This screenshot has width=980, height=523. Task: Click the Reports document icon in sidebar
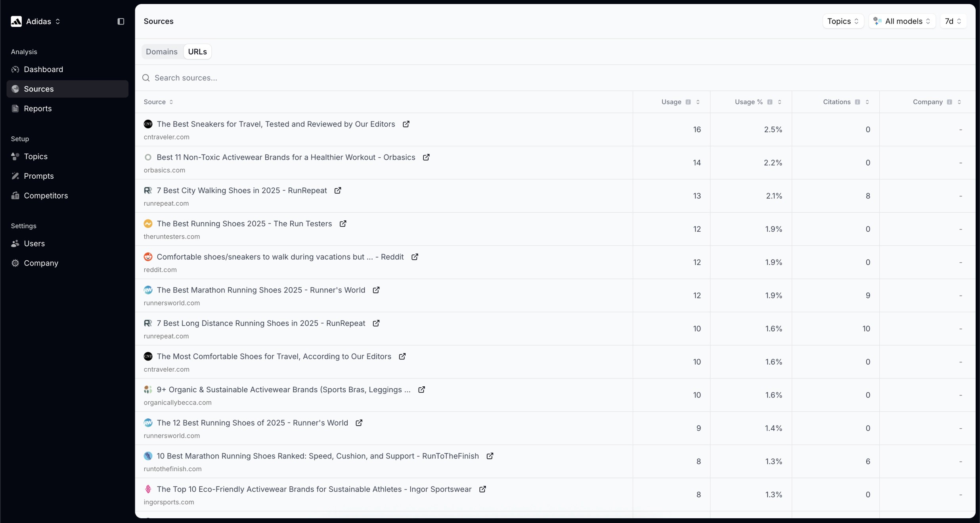(15, 109)
